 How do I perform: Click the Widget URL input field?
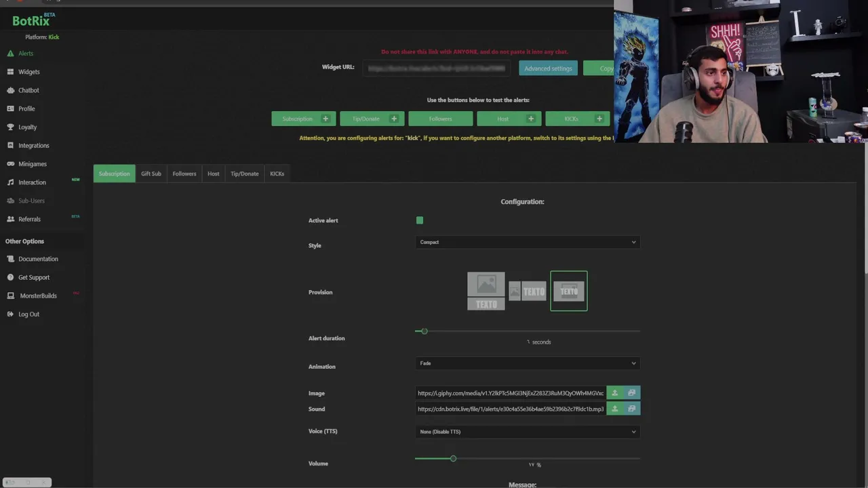click(x=437, y=68)
